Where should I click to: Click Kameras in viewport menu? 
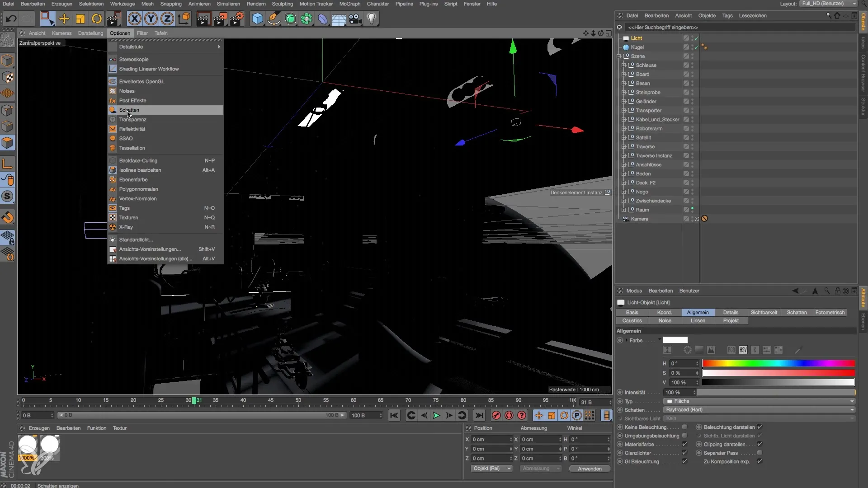click(x=61, y=33)
